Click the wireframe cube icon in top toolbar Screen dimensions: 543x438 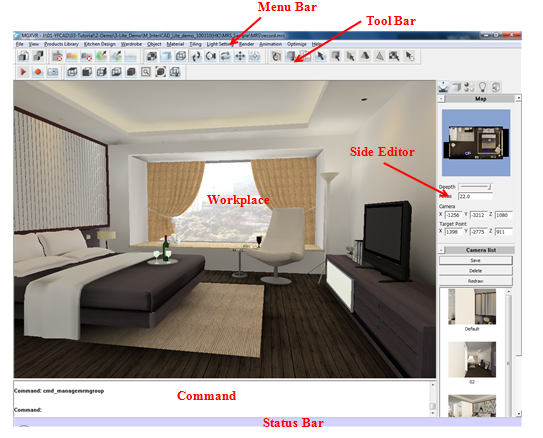click(x=181, y=56)
